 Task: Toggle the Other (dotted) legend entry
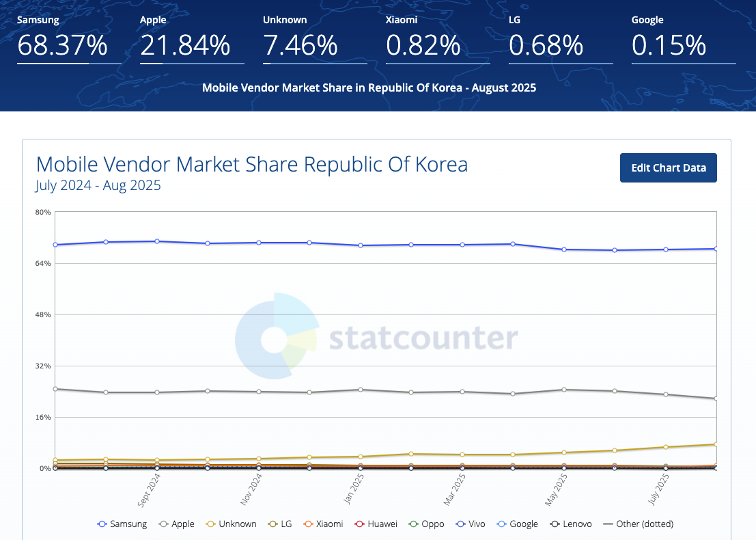639,524
